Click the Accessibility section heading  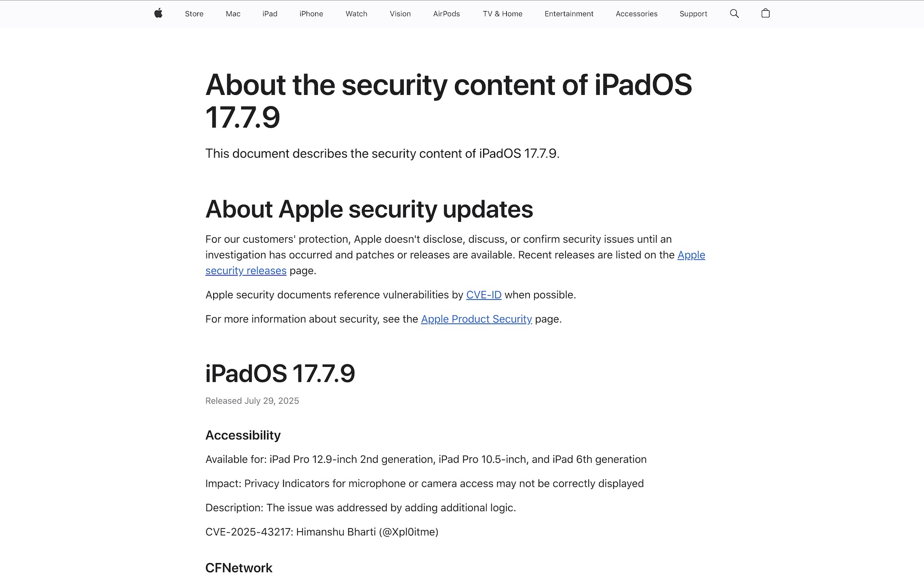pos(243,435)
